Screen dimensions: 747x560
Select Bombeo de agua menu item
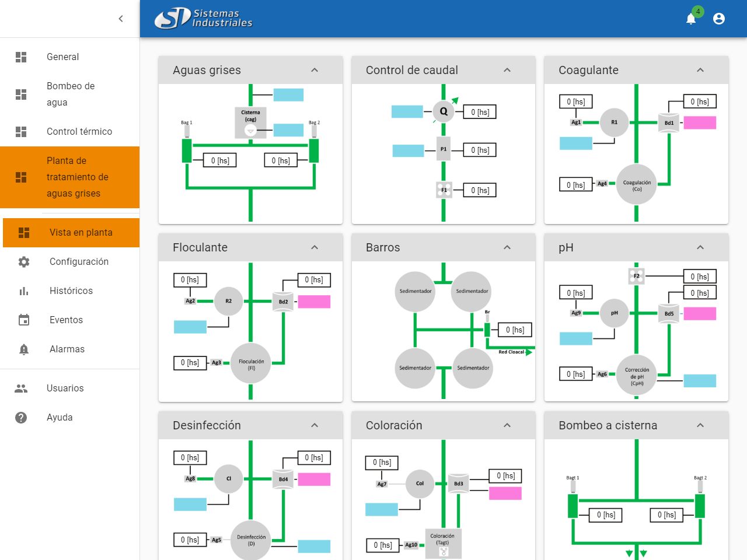coord(70,94)
